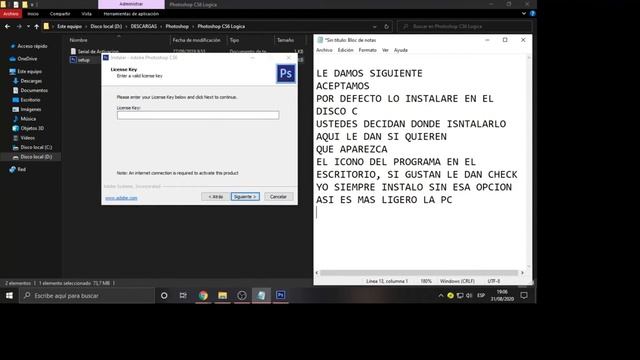This screenshot has height=360, width=640.
Task: Open Herramientas de aplicación ribbon tab
Action: 131,14
